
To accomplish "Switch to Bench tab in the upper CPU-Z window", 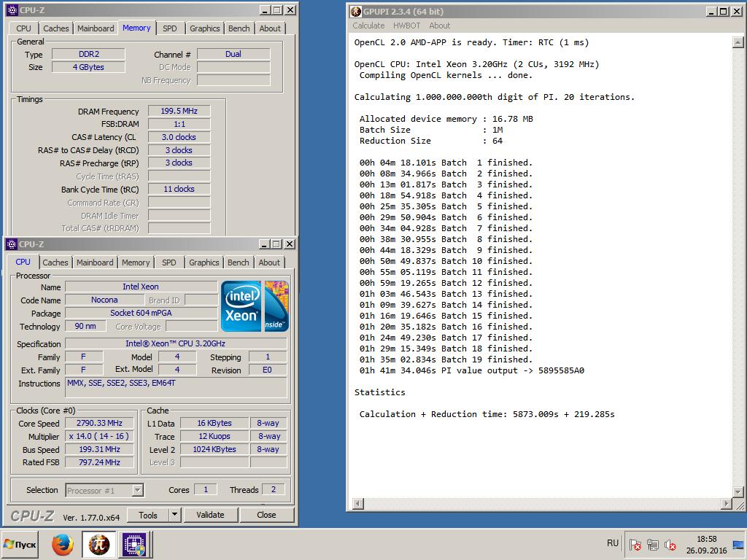I will [239, 28].
